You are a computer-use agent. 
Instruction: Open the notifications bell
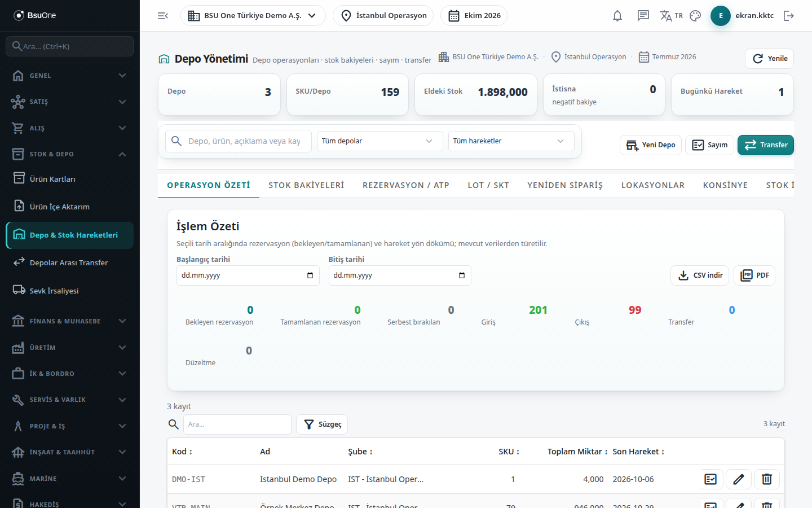click(x=617, y=16)
